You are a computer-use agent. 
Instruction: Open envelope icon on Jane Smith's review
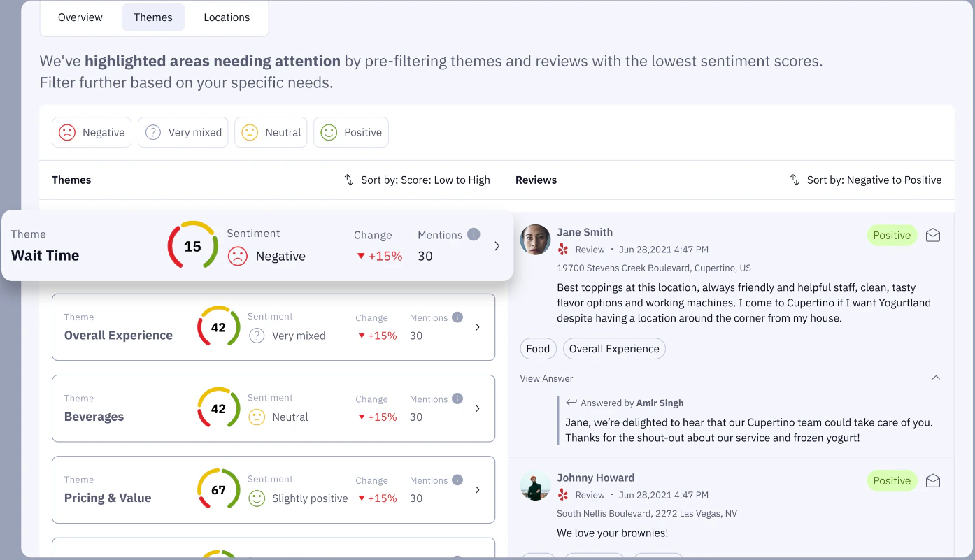pos(933,235)
